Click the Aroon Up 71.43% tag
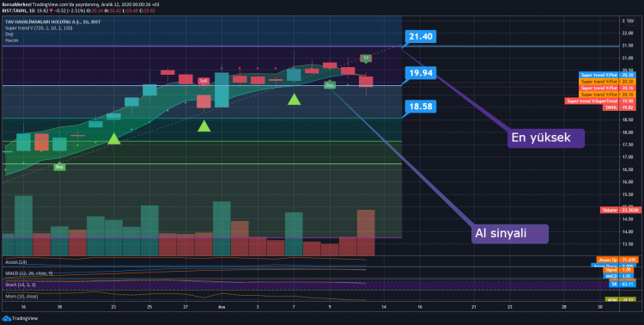The width and height of the screenshot is (644, 325). pos(617,260)
